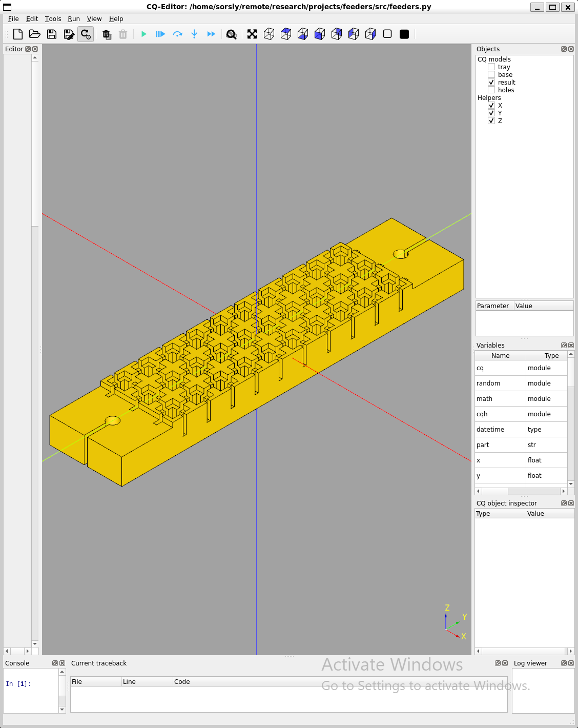
Task: Open the magnifier tool in toolbar
Action: tap(232, 34)
